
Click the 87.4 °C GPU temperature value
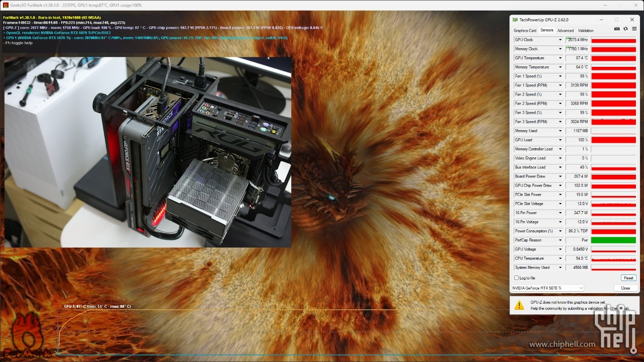(x=578, y=58)
